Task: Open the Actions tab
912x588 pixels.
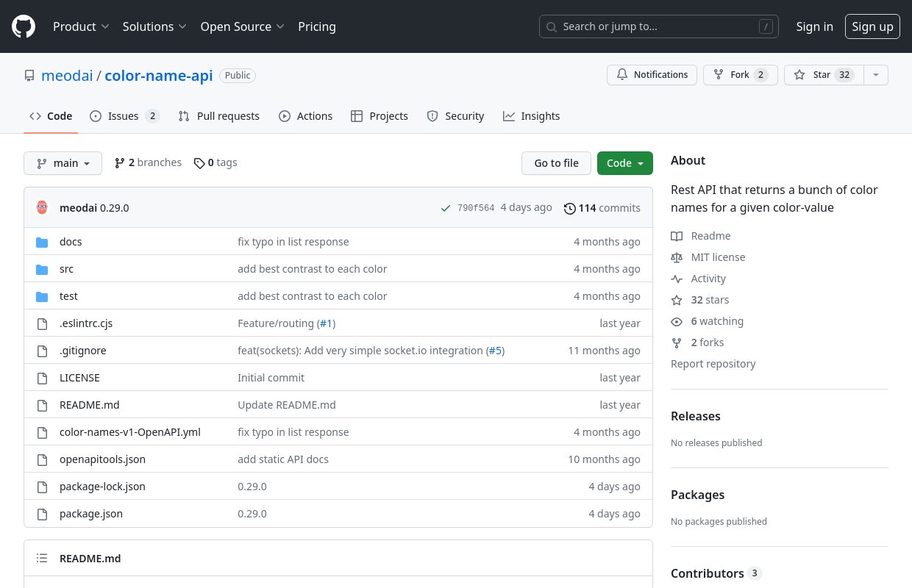Action: point(306,116)
